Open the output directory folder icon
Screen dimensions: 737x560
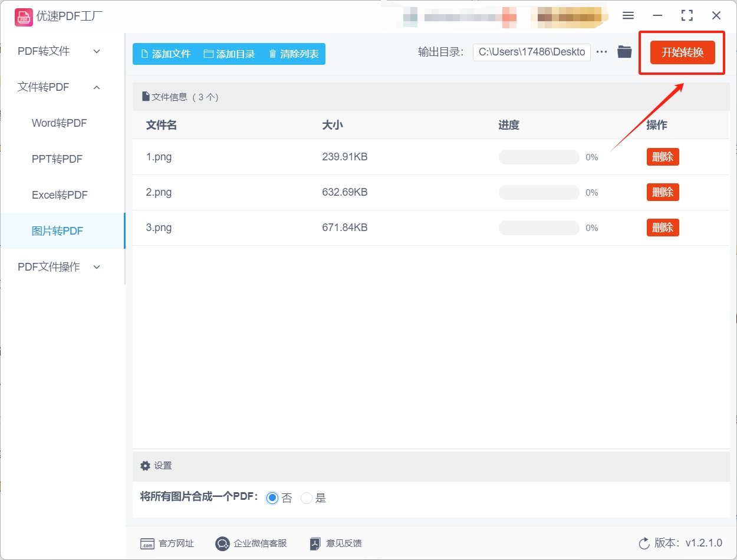tap(624, 52)
